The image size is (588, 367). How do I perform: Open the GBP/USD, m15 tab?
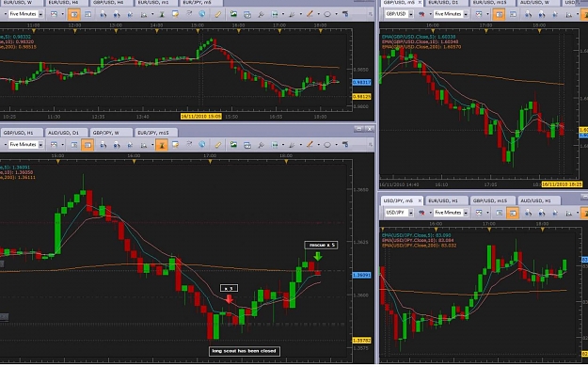click(492, 200)
